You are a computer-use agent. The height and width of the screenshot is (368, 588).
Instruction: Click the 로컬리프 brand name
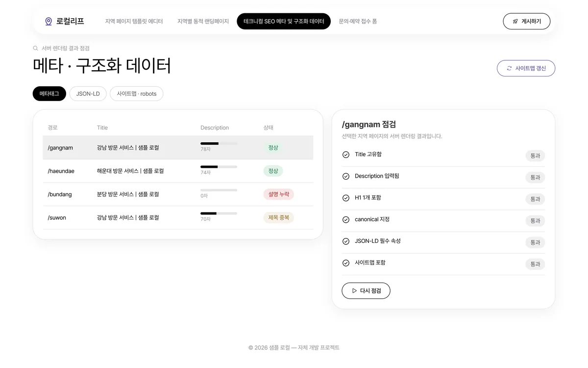point(70,21)
